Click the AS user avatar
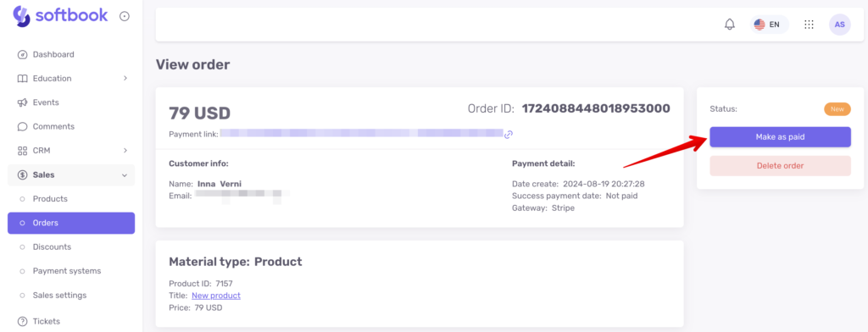Screen dimensions: 868x332 (839, 25)
